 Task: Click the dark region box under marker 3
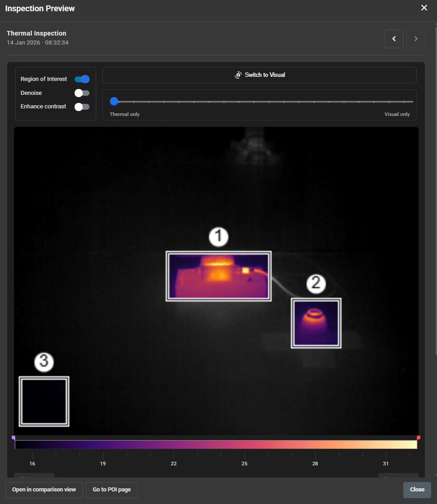pyautogui.click(x=44, y=401)
